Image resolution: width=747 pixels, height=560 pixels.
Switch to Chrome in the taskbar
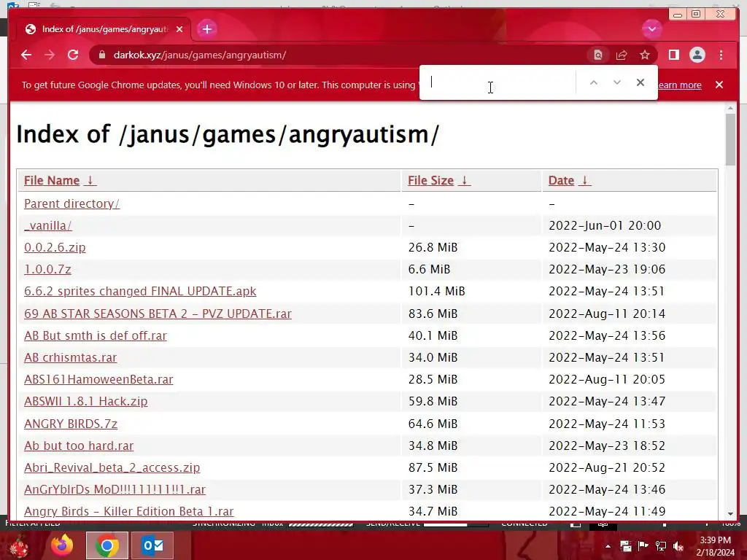coord(107,545)
